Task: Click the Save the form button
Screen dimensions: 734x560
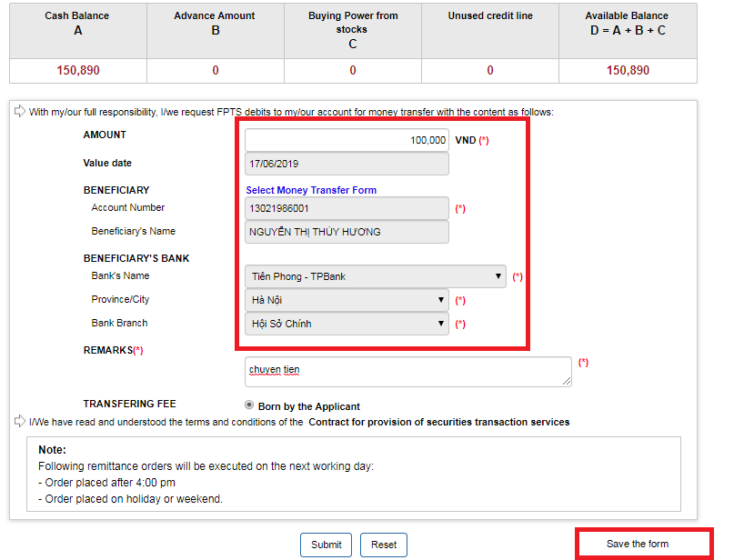Action: pyautogui.click(x=638, y=544)
